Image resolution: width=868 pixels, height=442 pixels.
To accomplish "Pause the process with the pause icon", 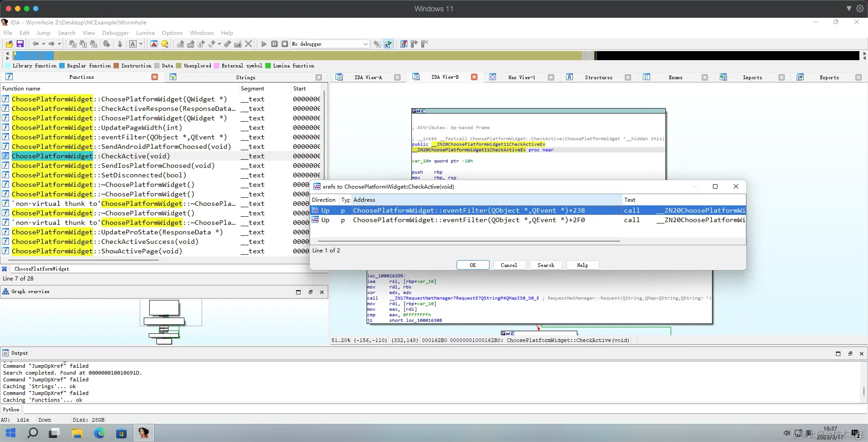I will click(274, 44).
